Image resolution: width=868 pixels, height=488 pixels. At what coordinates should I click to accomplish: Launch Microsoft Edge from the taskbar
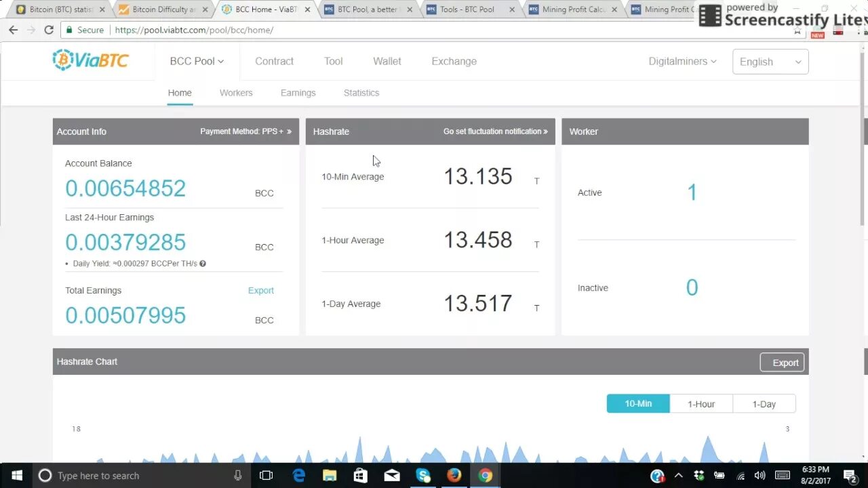[299, 475]
